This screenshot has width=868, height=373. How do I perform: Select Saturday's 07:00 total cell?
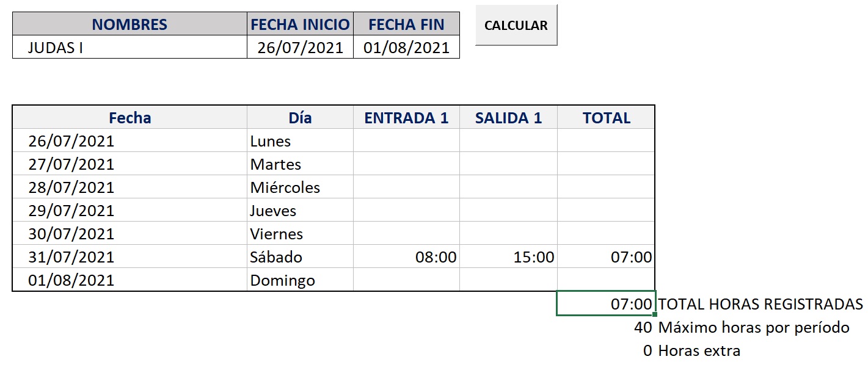tap(606, 257)
